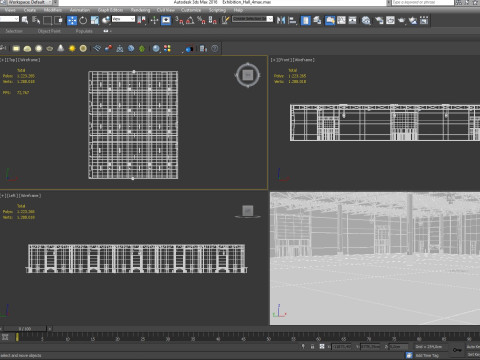Toggle Keyboard Shortcut Override
Viewport: 480px width, 360px height.
click(166, 20)
